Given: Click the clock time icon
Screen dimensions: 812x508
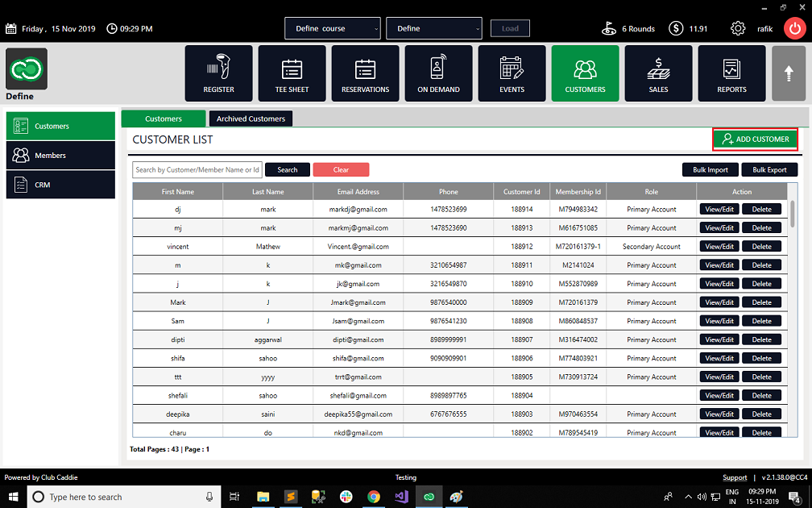Looking at the screenshot, I should tap(111, 28).
